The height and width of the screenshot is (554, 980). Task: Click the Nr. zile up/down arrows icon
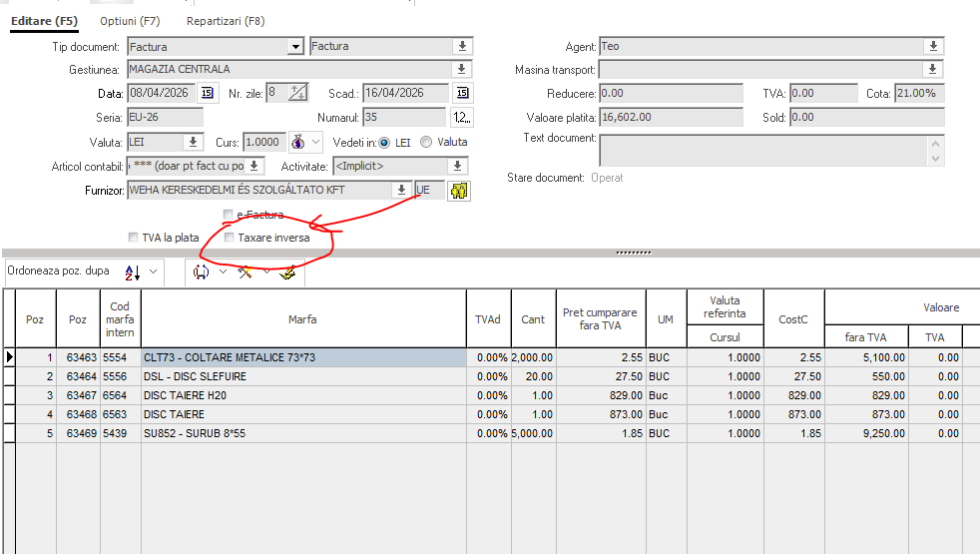coord(298,93)
